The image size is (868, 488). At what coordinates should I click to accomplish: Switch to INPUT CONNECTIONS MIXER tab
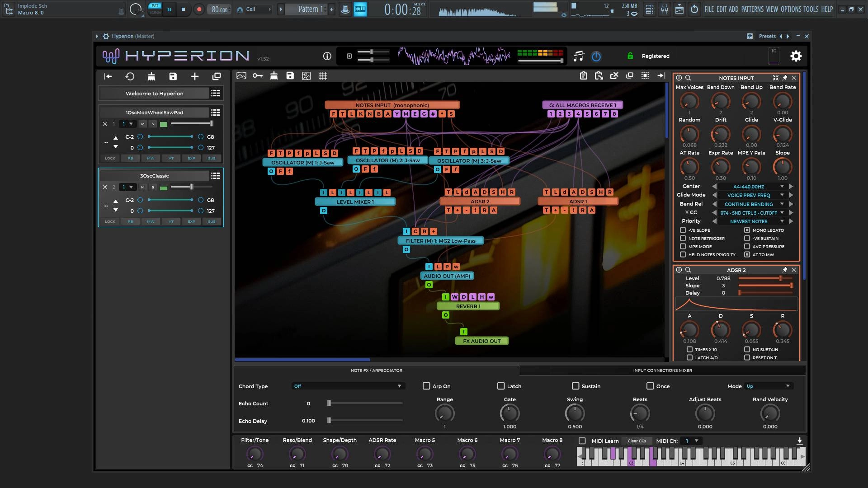point(662,370)
